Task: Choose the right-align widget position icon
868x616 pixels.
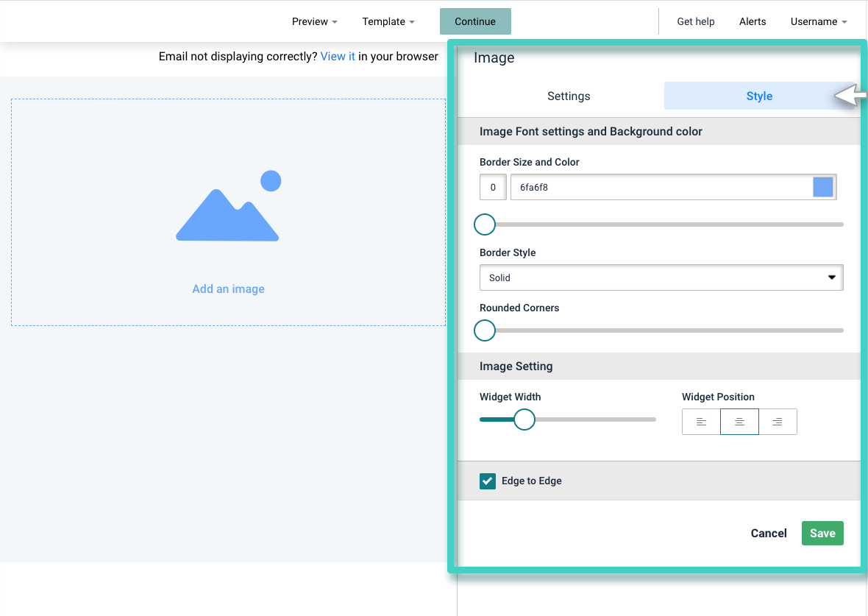Action: click(778, 422)
